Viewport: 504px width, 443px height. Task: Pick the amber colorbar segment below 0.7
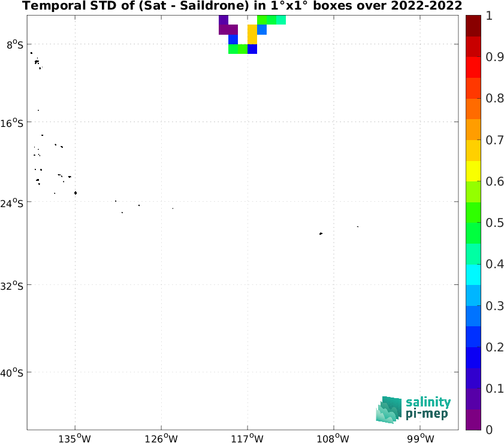tap(473, 150)
